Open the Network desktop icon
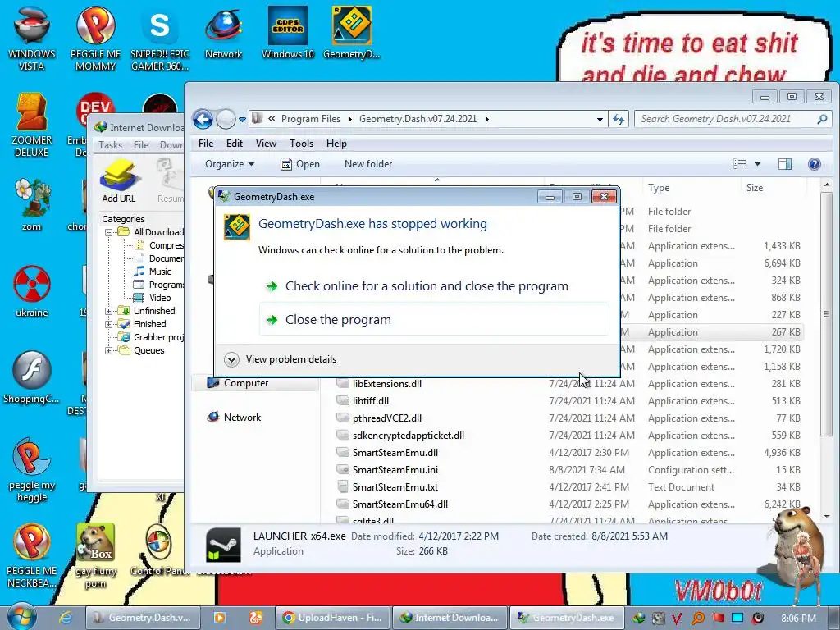 click(223, 33)
